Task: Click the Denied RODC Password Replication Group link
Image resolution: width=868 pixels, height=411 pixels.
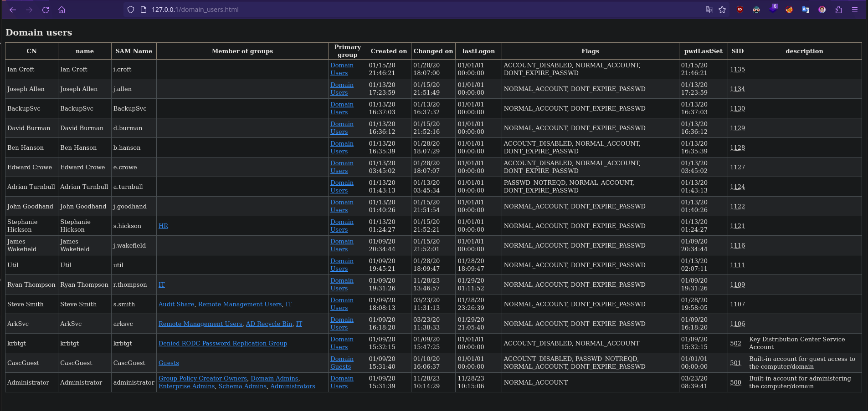Action: [223, 344]
